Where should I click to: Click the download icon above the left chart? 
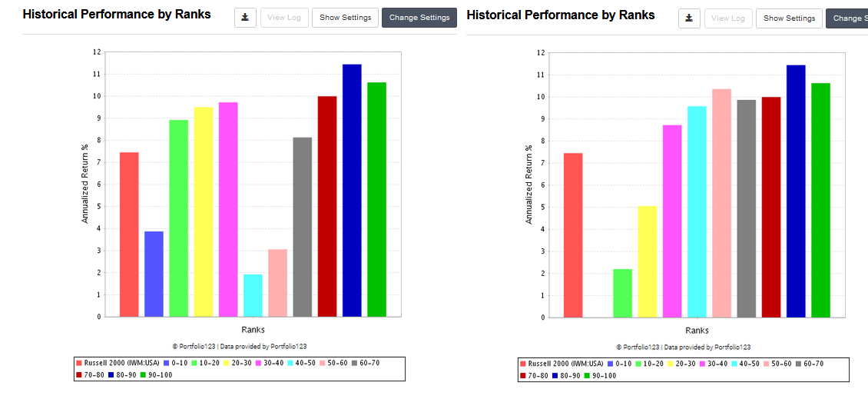tap(245, 18)
